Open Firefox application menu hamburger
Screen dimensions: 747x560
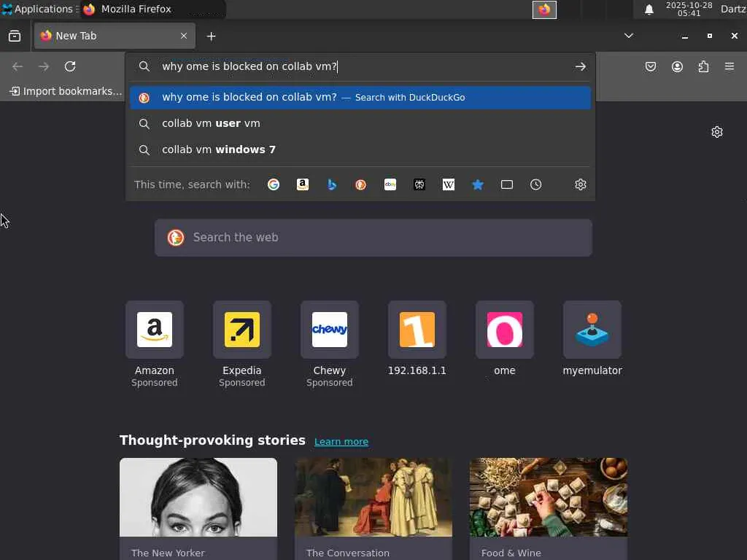click(729, 66)
